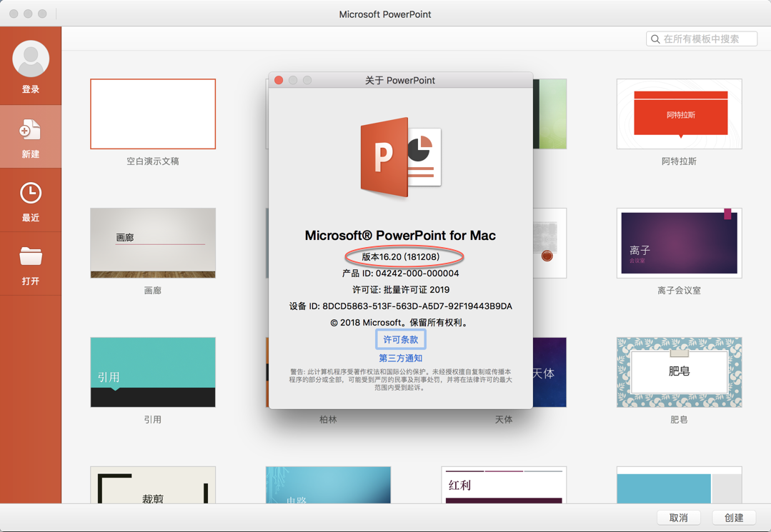The image size is (771, 532).
Task: Click the search magnifier icon
Action: coord(655,39)
